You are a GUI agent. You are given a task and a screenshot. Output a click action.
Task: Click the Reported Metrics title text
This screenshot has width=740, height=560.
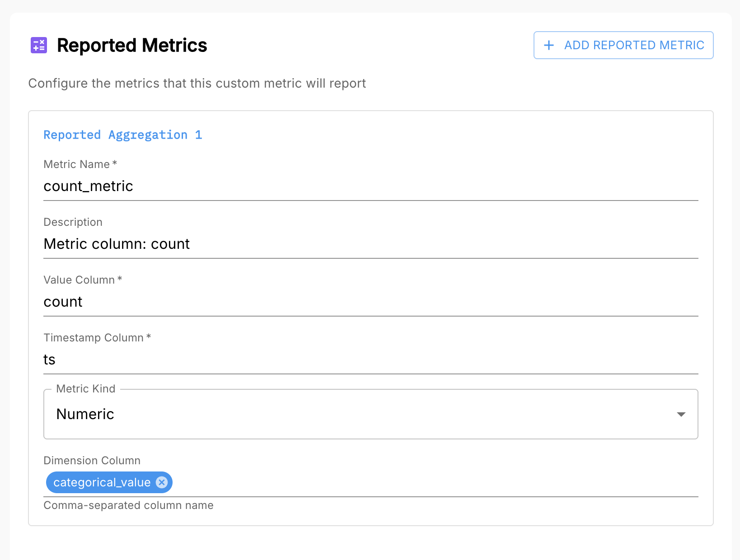[132, 45]
